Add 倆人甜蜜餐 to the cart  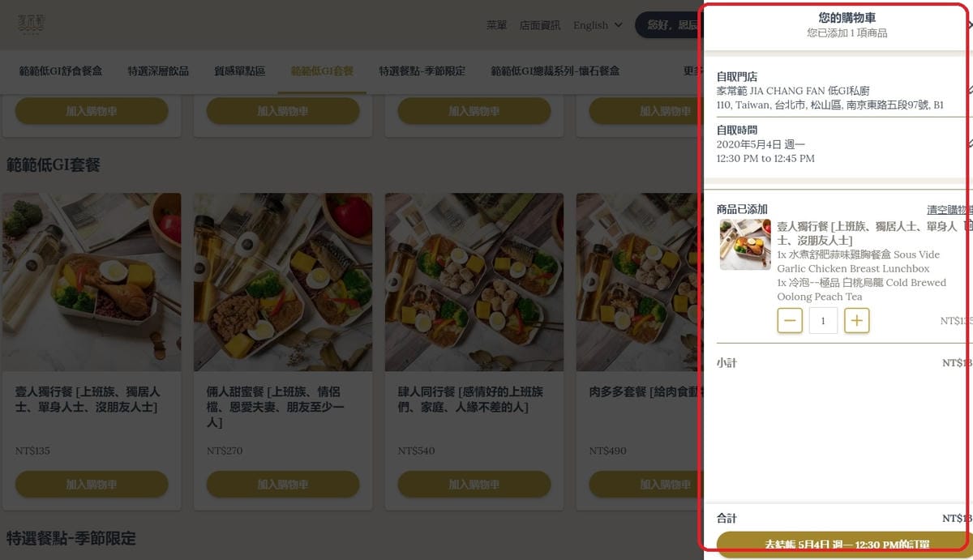click(282, 484)
